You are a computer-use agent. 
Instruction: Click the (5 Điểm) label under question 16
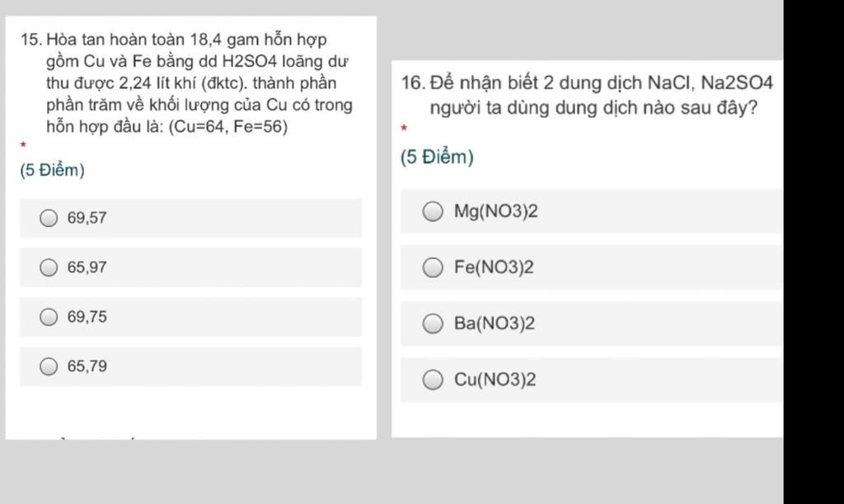[437, 157]
